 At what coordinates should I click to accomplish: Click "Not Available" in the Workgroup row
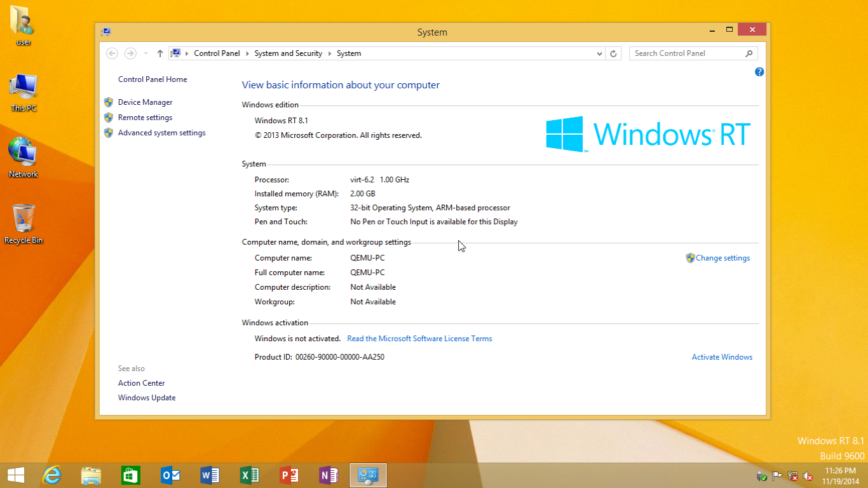(x=373, y=302)
